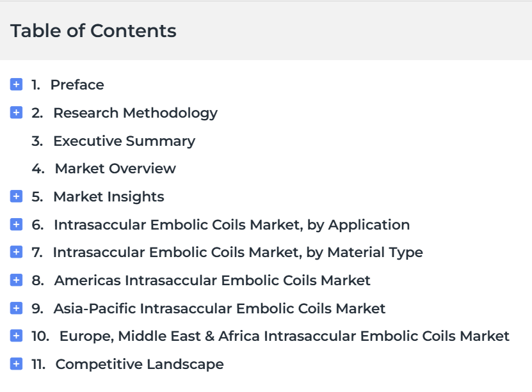This screenshot has width=532, height=392.
Task: Expand the Competitive Landscape plus icon
Action: pyautogui.click(x=16, y=364)
